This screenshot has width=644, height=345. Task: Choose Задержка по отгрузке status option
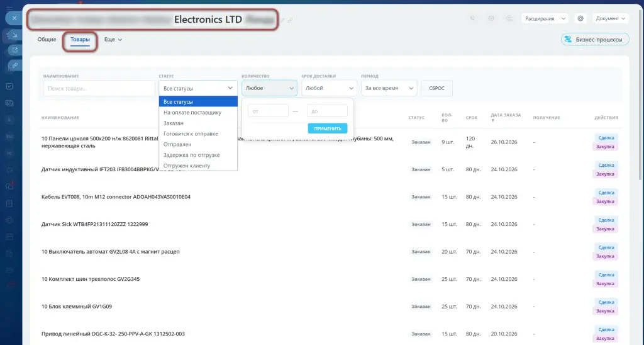(x=198, y=155)
